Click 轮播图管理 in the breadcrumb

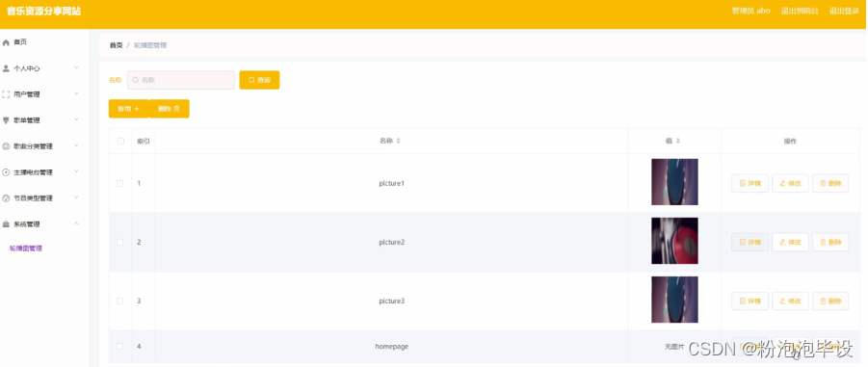point(150,45)
